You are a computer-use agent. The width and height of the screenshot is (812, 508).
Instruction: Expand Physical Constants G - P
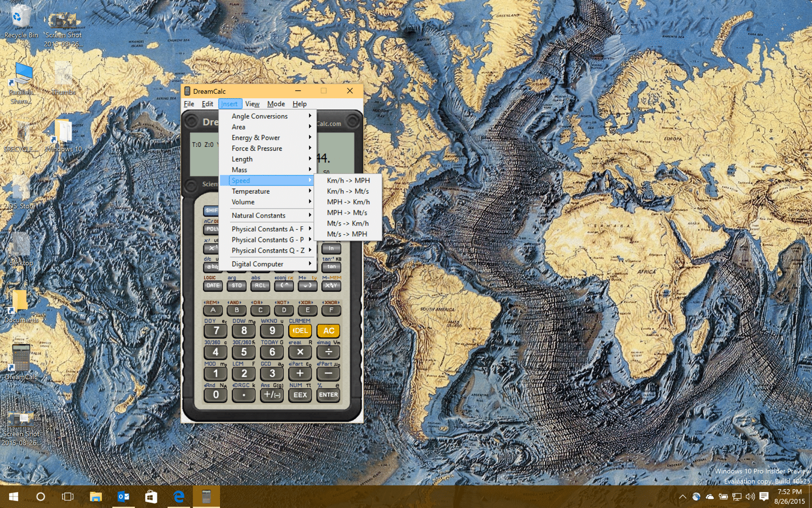(267, 240)
